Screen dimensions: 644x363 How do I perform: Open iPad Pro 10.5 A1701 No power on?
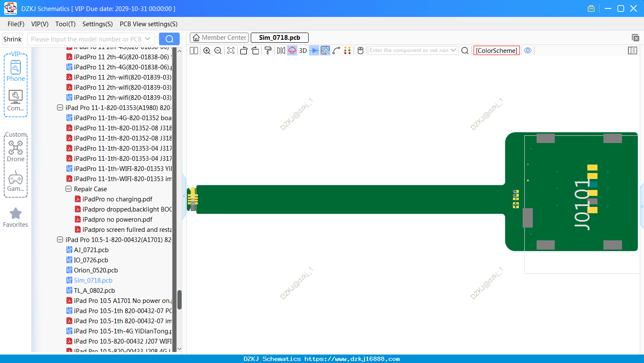pos(119,301)
